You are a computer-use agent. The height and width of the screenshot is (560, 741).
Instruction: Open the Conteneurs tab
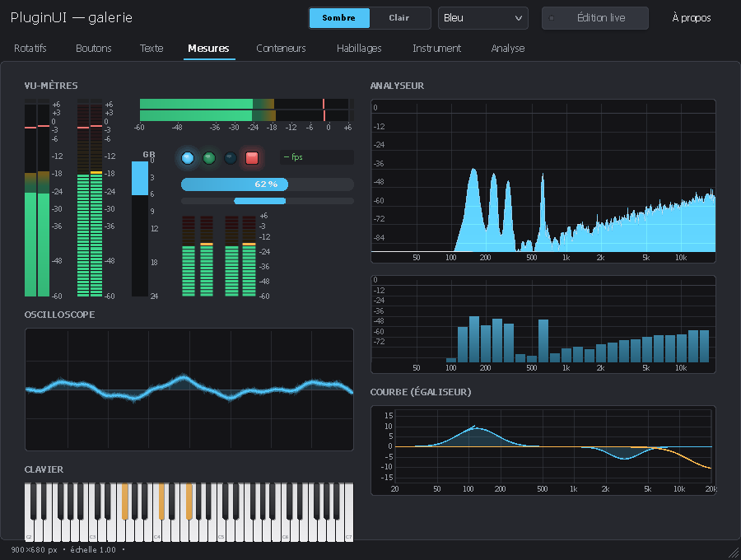coord(282,49)
